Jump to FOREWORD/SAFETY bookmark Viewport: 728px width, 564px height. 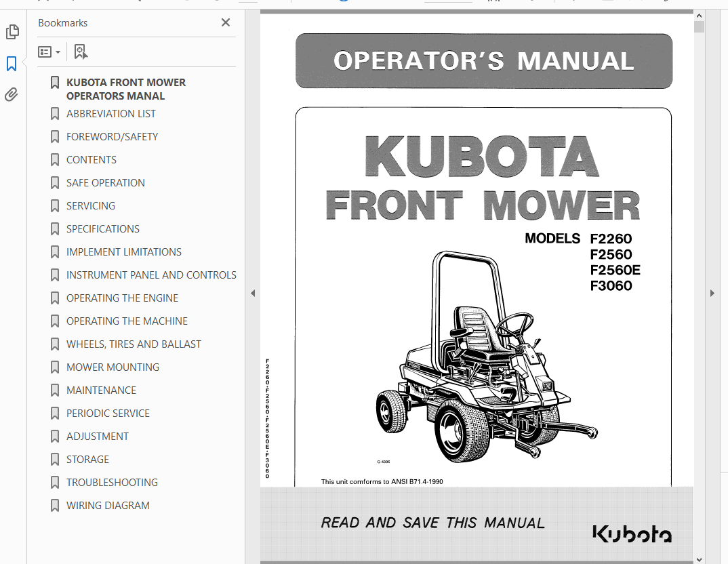point(113,137)
